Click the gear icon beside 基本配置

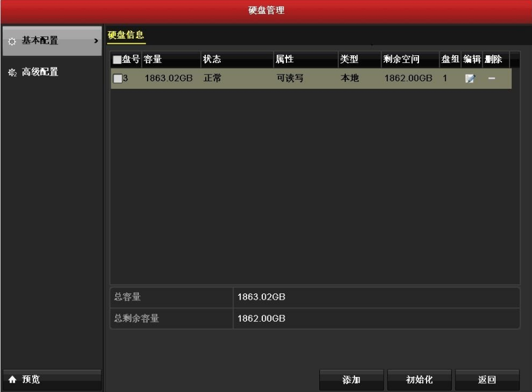coord(12,42)
